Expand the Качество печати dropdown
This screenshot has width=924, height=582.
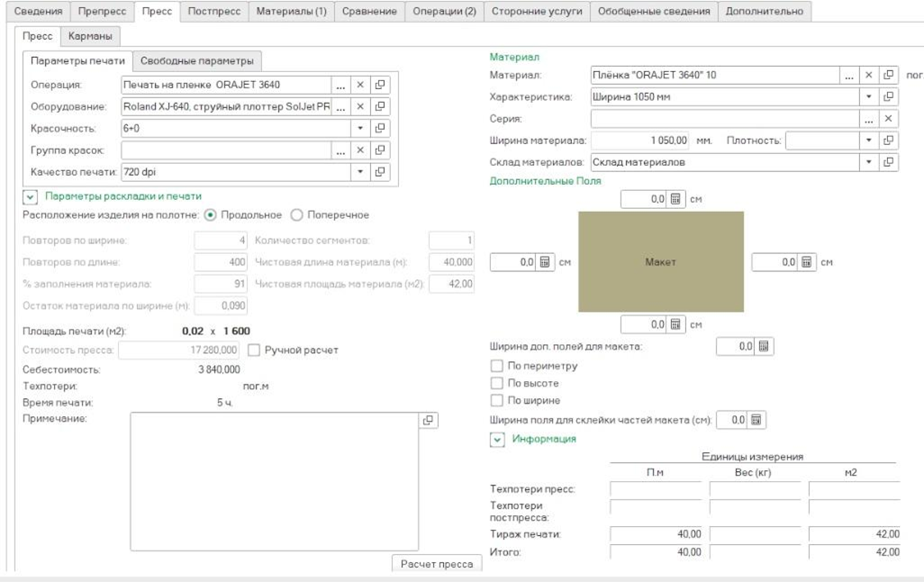359,172
